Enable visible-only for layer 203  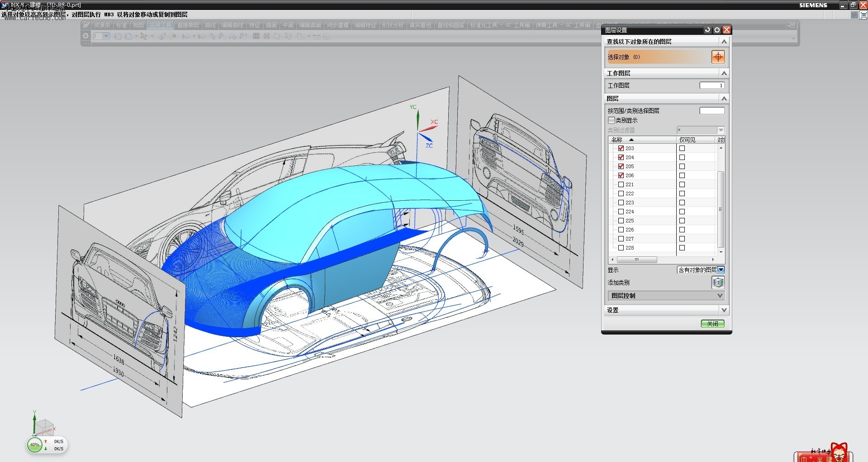coord(682,148)
